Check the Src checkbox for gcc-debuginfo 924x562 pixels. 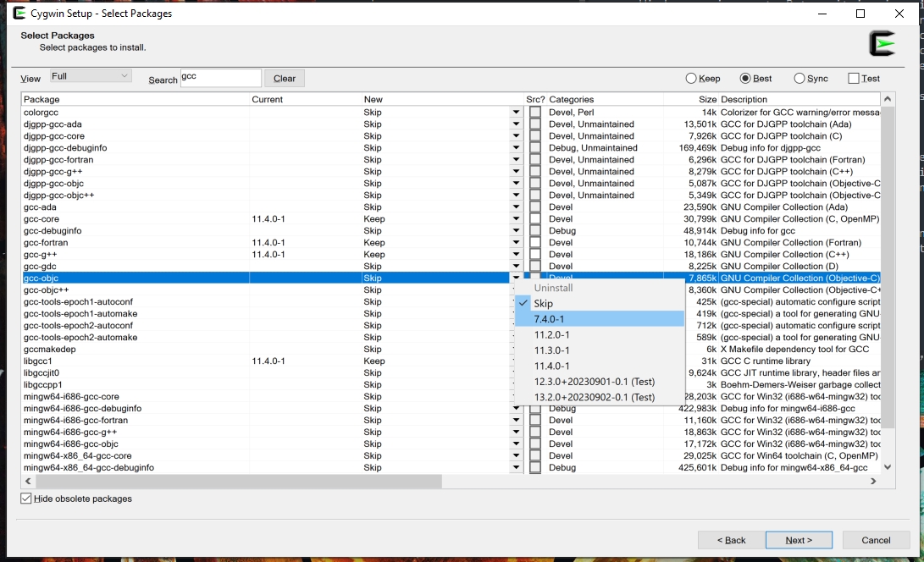coord(535,230)
